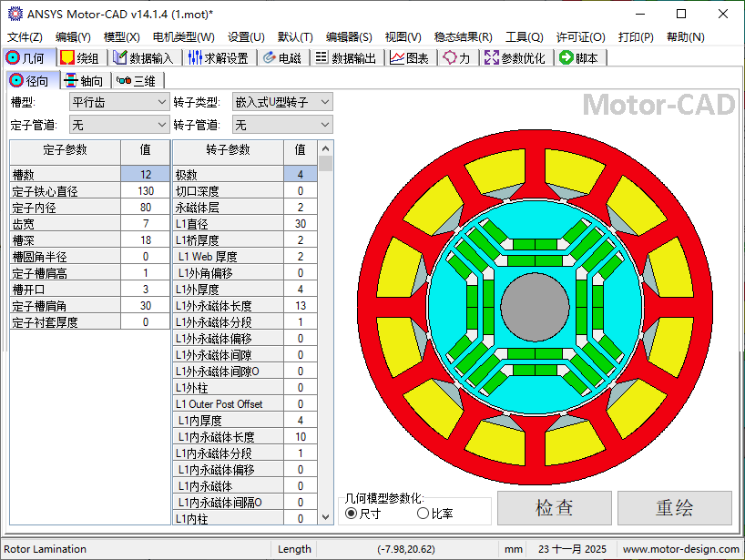The height and width of the screenshot is (560, 745).
Task: Edit the L1直径 value 30
Action: 301,223
